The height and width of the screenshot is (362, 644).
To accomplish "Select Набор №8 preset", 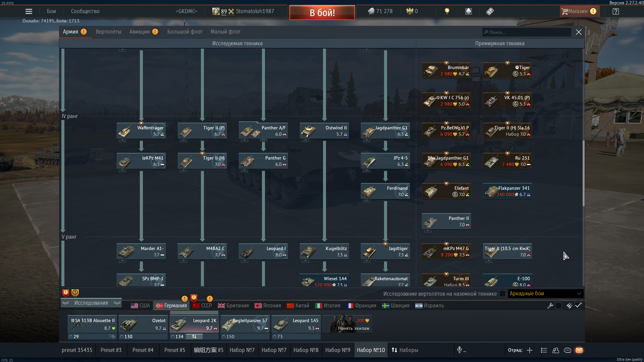I will click(306, 350).
